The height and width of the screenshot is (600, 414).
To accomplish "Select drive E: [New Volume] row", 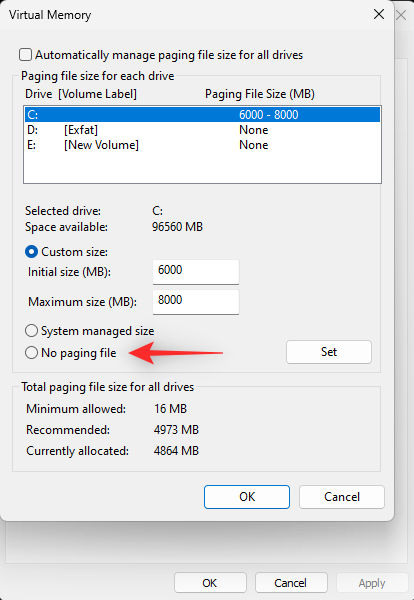I will click(x=202, y=145).
